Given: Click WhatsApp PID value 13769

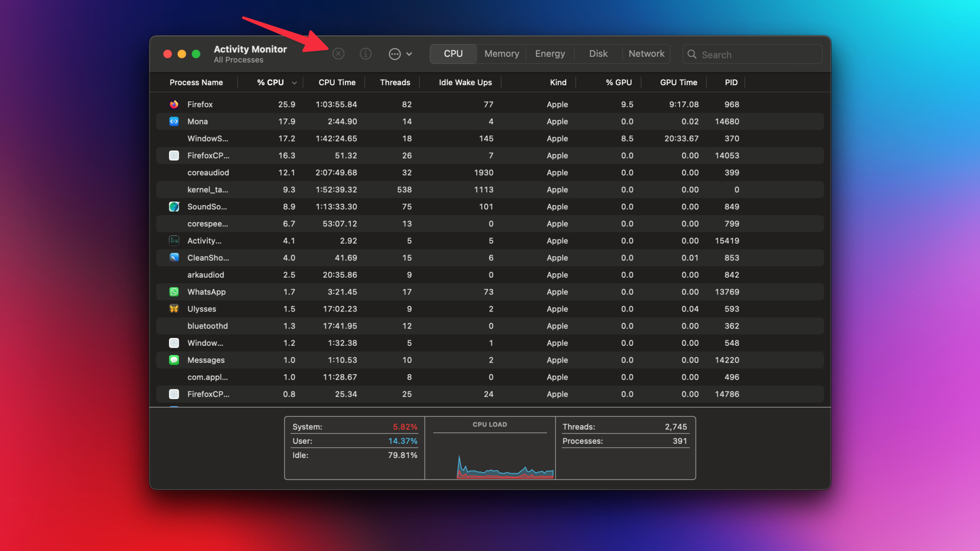Looking at the screenshot, I should point(727,292).
